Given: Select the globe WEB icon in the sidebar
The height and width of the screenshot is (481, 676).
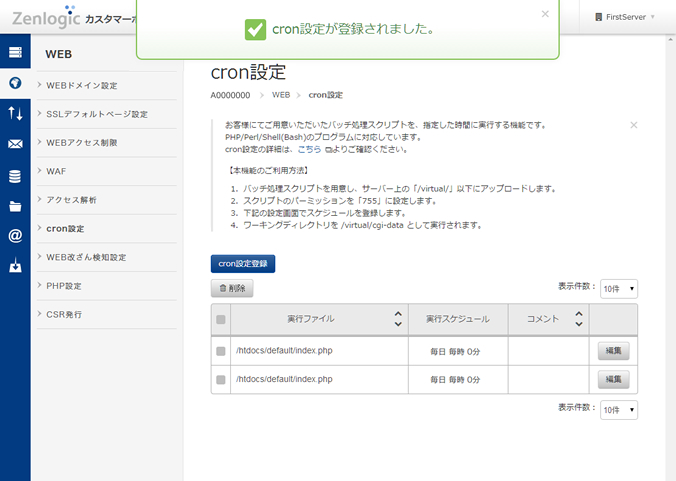Looking at the screenshot, I should coord(15,83).
